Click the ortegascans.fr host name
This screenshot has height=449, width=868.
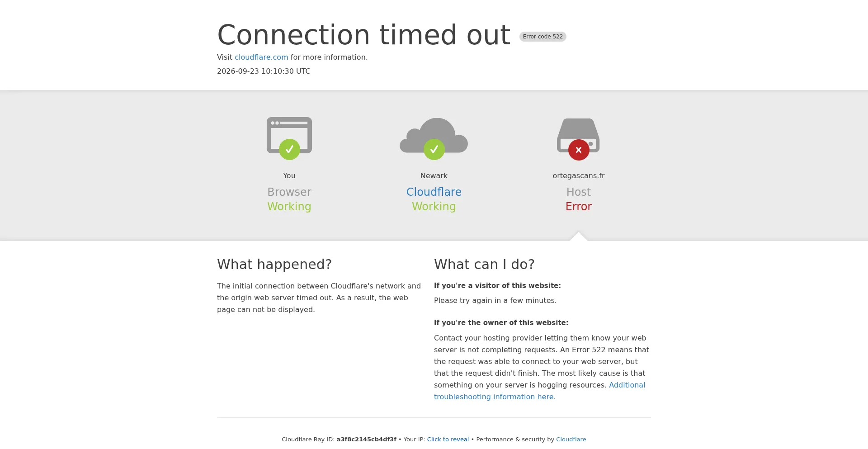(579, 176)
